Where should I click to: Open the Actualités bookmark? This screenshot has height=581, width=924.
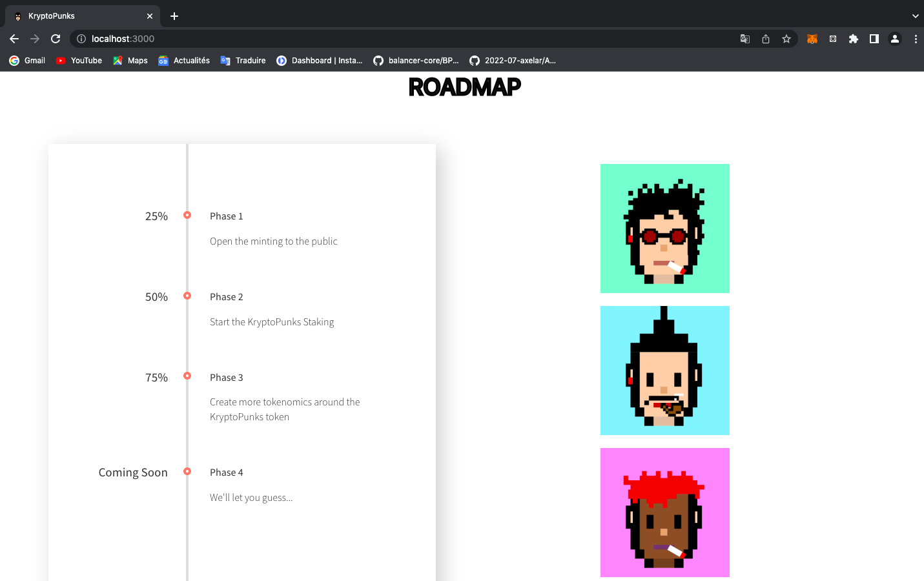184,61
